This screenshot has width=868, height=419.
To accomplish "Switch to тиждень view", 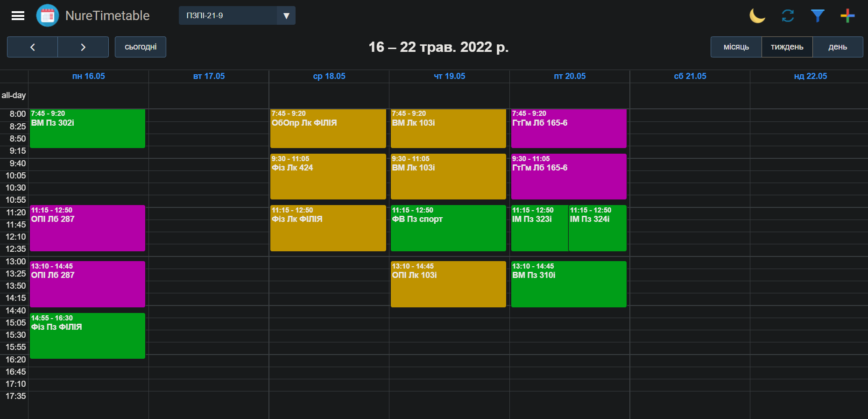I will tap(787, 47).
